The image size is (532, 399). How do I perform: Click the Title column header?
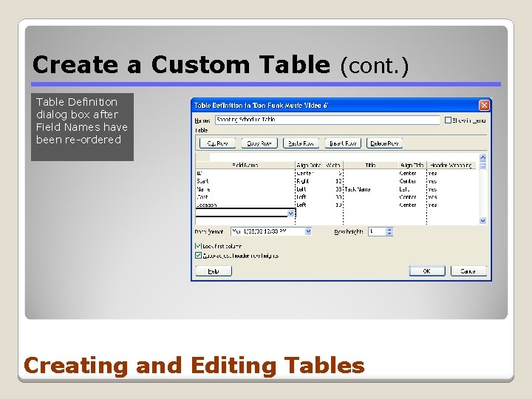pos(371,166)
